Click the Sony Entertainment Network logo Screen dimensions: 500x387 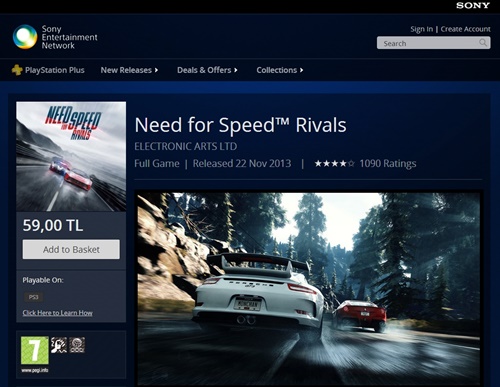55,37
